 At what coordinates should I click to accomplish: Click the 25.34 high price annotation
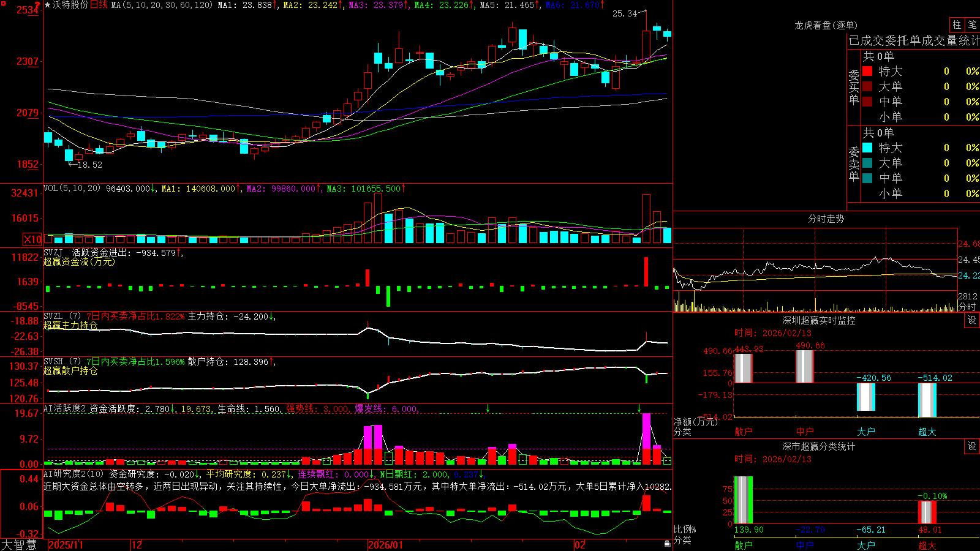tap(625, 13)
